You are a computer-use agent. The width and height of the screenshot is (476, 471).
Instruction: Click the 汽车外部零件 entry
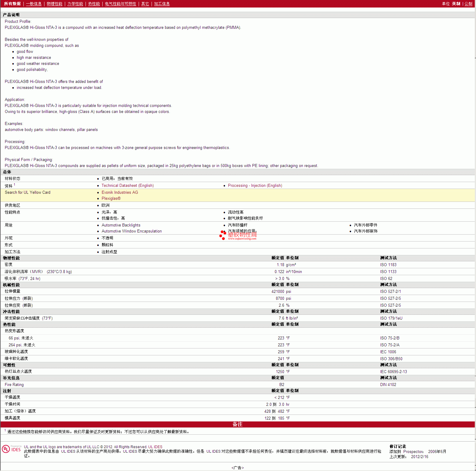tap(366, 225)
